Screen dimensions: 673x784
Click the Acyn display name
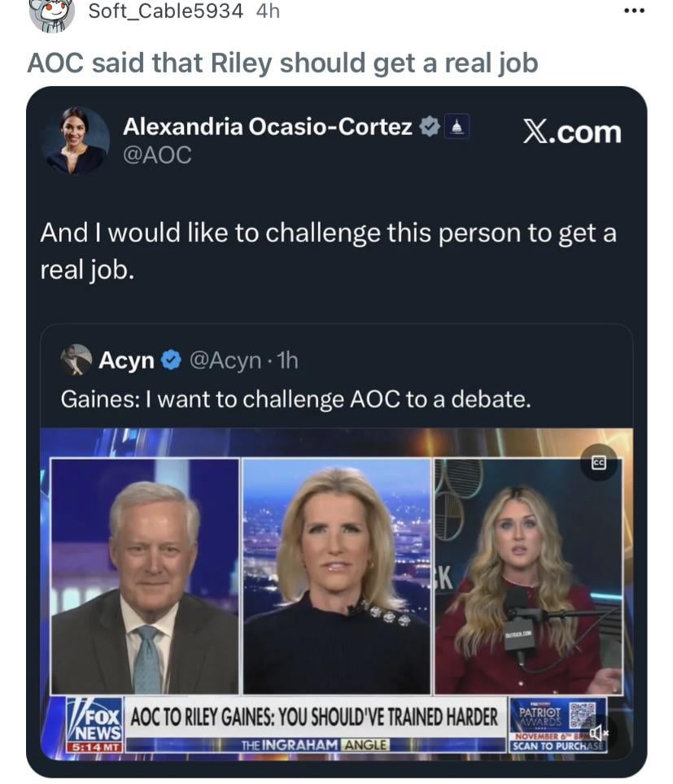[127, 360]
